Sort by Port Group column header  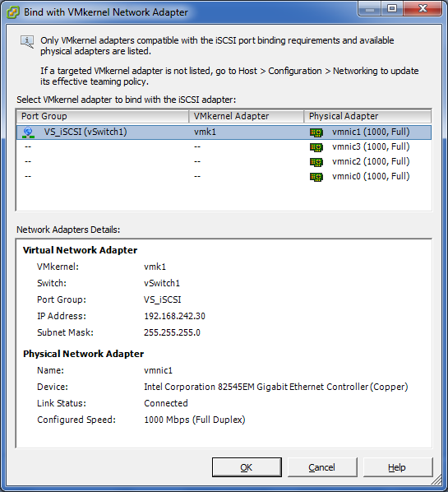pos(103,116)
